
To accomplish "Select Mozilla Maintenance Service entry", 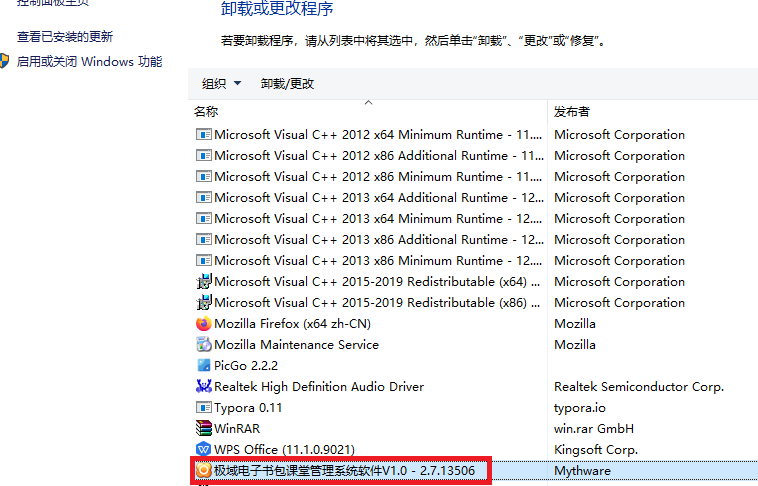I will (296, 345).
